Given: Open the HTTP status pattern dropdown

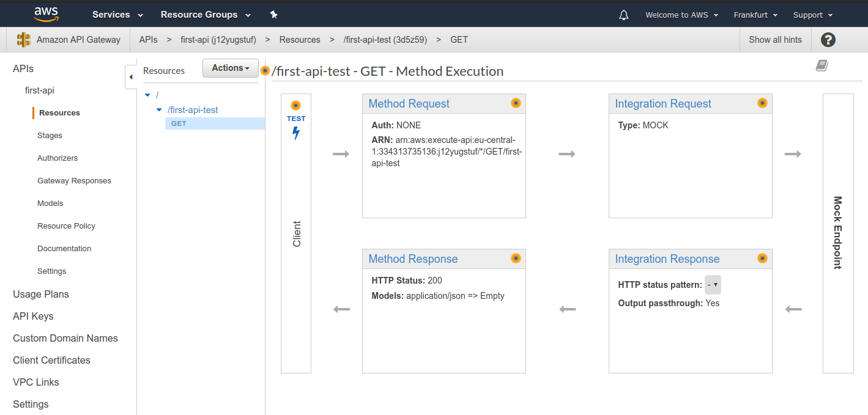Looking at the screenshot, I should (x=713, y=285).
